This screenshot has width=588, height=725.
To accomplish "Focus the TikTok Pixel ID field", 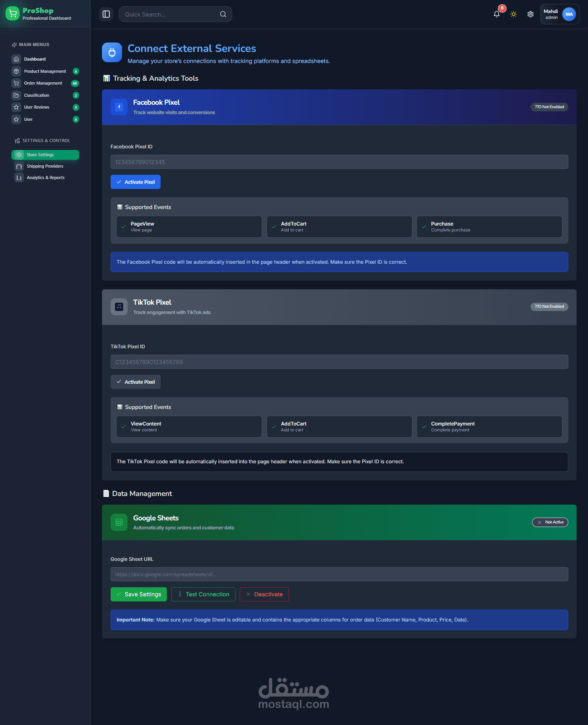I will (x=339, y=362).
